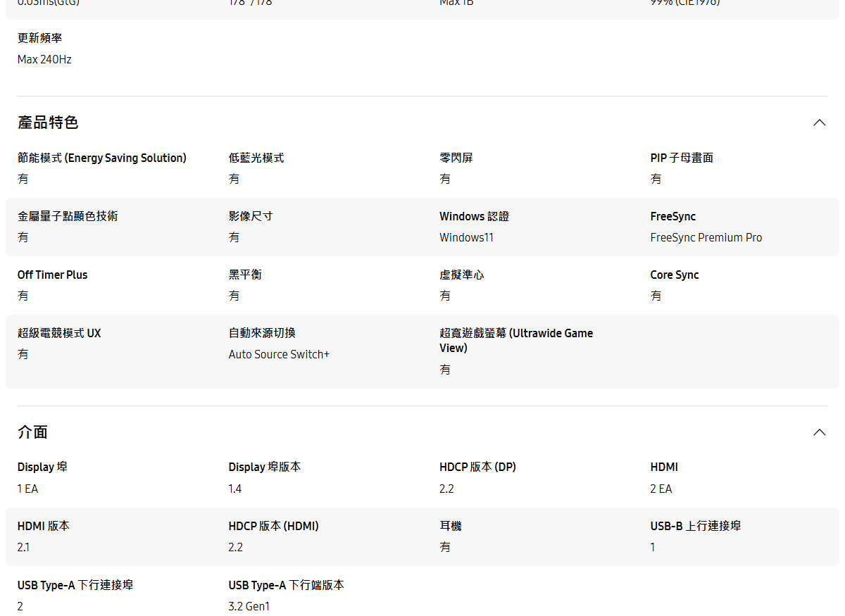Click the HDMI 版本 label
The width and height of the screenshot is (845, 616).
pos(44,526)
